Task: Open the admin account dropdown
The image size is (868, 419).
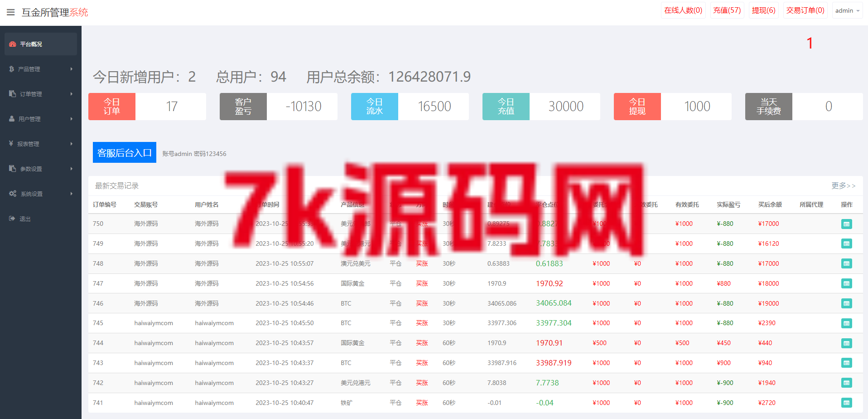Action: tap(847, 10)
